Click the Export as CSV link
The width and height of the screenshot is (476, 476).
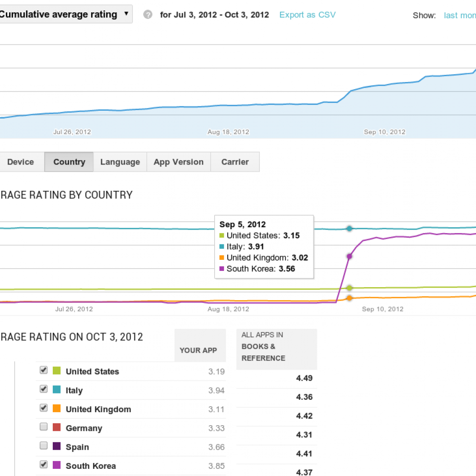[x=307, y=15]
